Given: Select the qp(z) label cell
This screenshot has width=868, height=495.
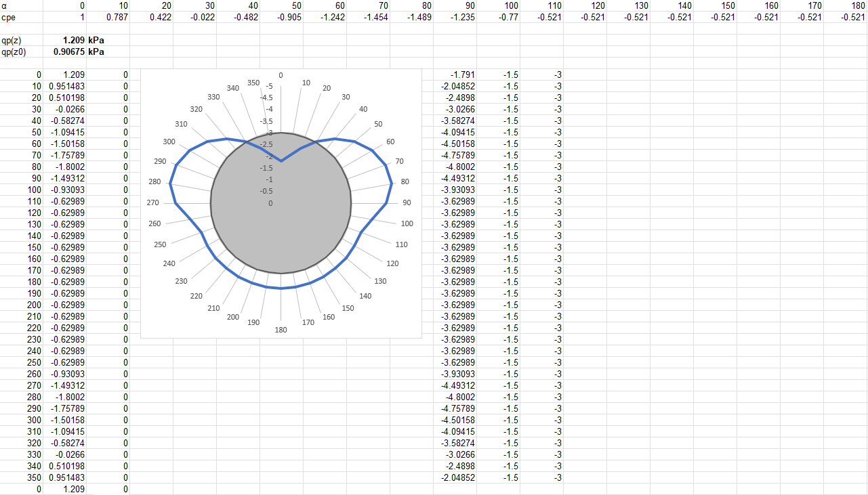Looking at the screenshot, I should [22, 40].
